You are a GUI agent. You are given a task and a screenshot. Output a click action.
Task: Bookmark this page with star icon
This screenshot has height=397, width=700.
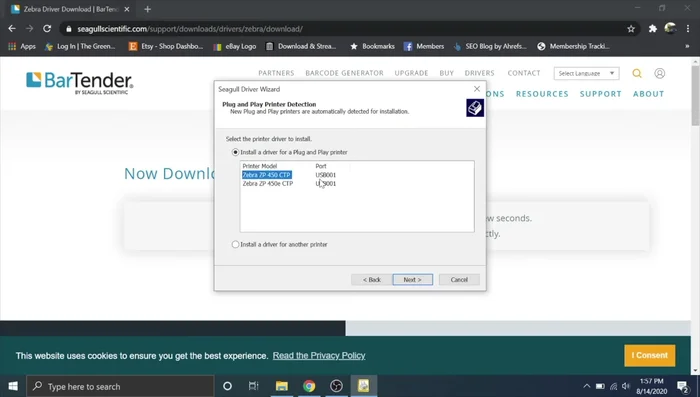coord(631,29)
